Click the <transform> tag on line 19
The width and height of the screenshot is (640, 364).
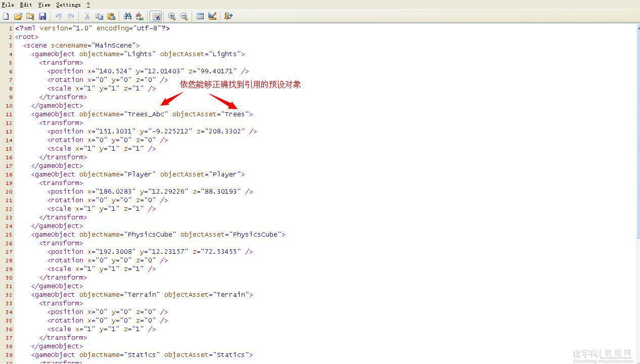(61, 183)
